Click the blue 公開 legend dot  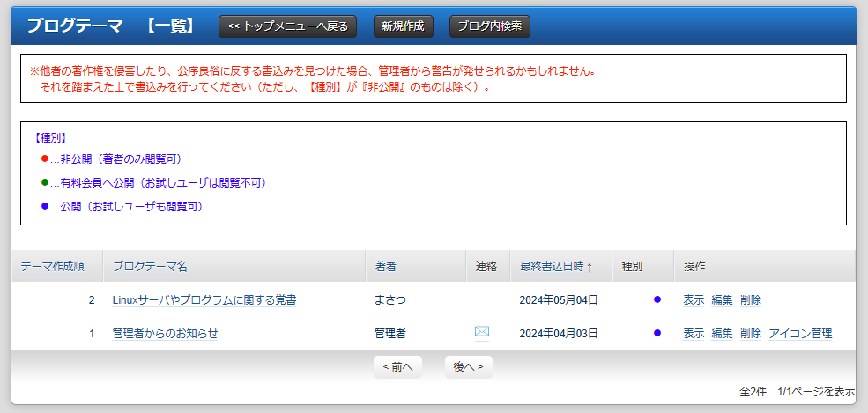(45, 207)
